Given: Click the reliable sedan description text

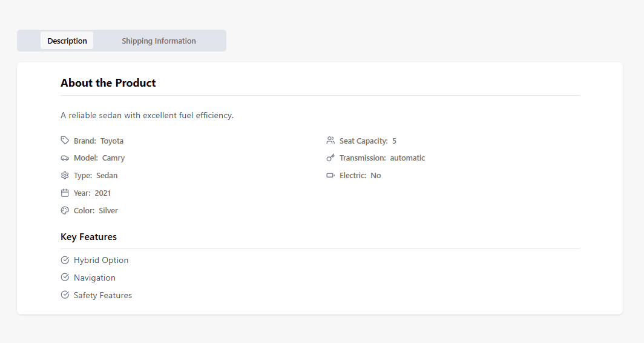Looking at the screenshot, I should click(147, 115).
